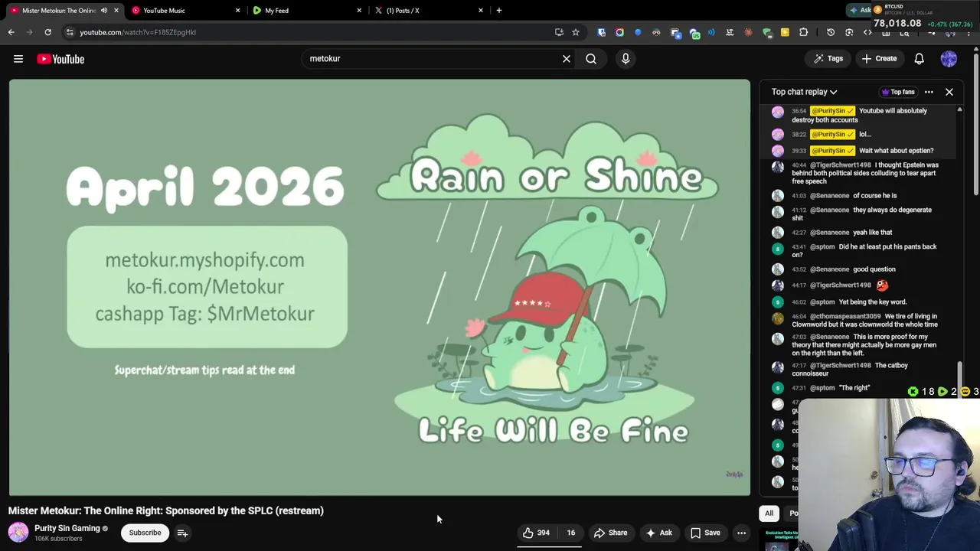
Task: Open the account avatar menu
Action: coord(949,59)
